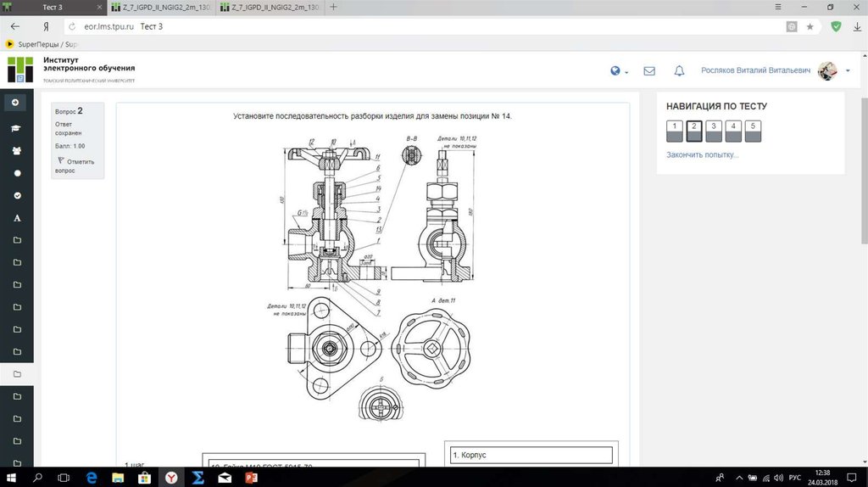
Task: Expand the user profile menu arrow
Action: pyautogui.click(x=848, y=71)
